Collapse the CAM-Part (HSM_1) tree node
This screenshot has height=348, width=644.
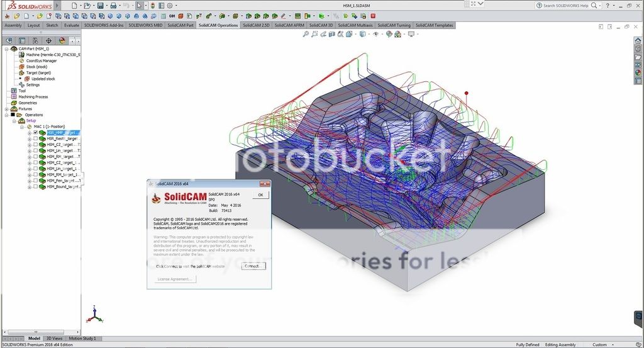pos(6,48)
